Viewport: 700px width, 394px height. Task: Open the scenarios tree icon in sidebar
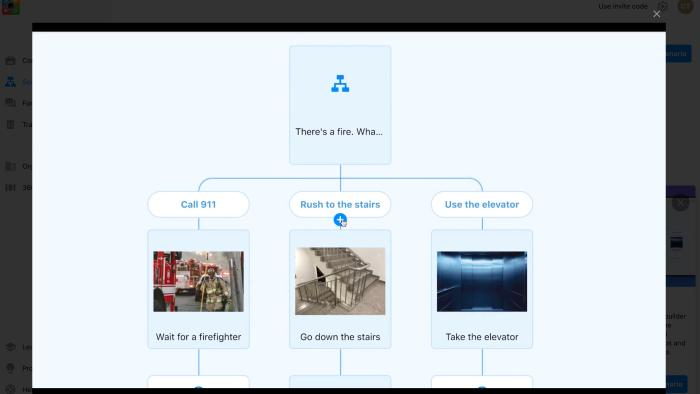(x=10, y=82)
